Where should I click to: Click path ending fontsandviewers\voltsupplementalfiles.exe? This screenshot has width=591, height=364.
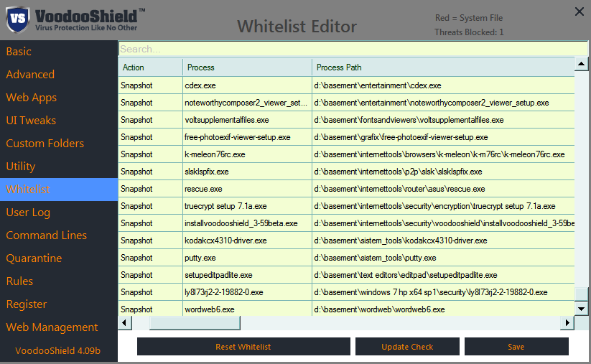(x=443, y=120)
